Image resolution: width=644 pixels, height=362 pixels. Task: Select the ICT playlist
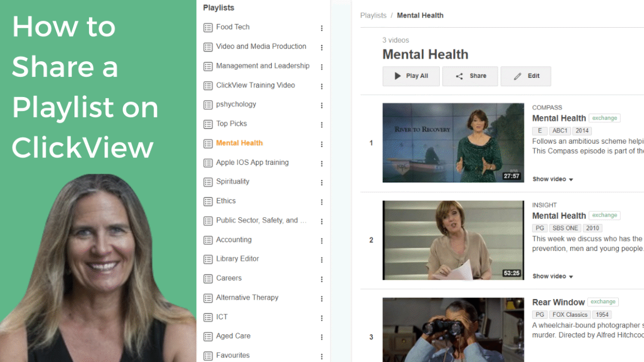222,317
